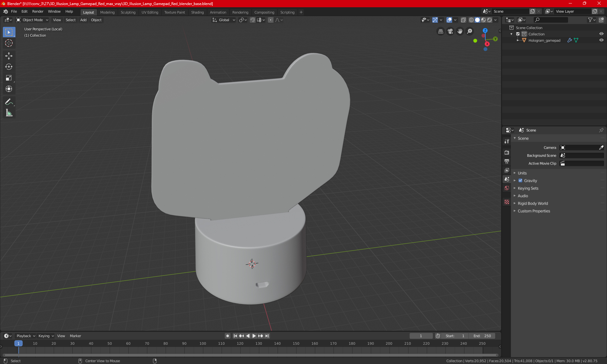The width and height of the screenshot is (607, 364).
Task: Hide the Hologram_gamepad object
Action: (601, 40)
